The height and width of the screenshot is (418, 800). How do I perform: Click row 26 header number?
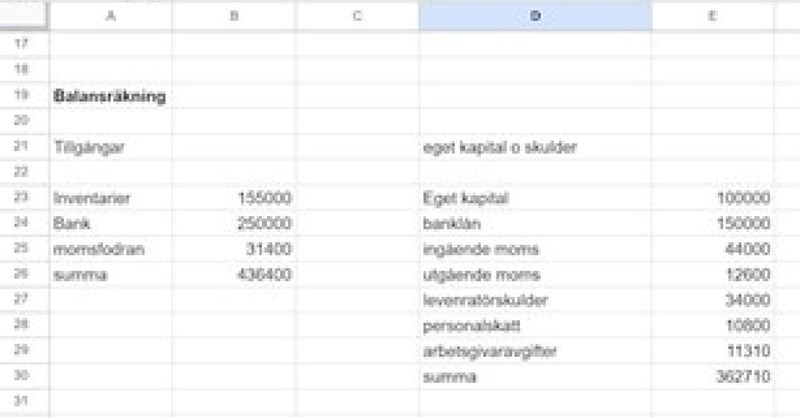[23, 275]
